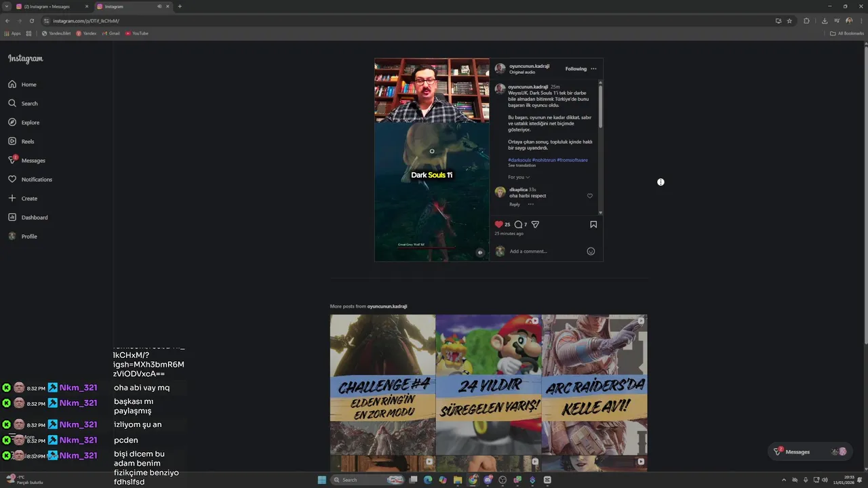Reload the page
This screenshot has width=868, height=488.
coord(31,21)
